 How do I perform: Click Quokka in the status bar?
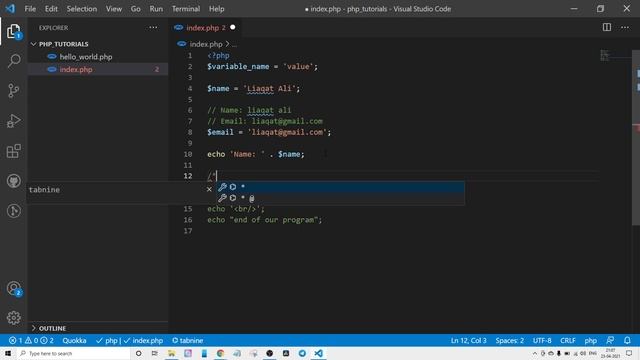[74, 340]
